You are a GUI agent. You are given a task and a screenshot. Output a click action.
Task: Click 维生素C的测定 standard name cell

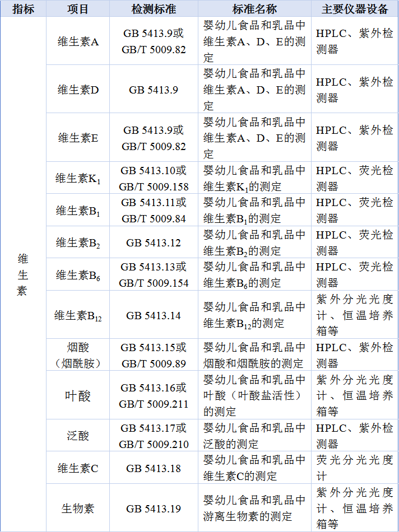[254, 468]
